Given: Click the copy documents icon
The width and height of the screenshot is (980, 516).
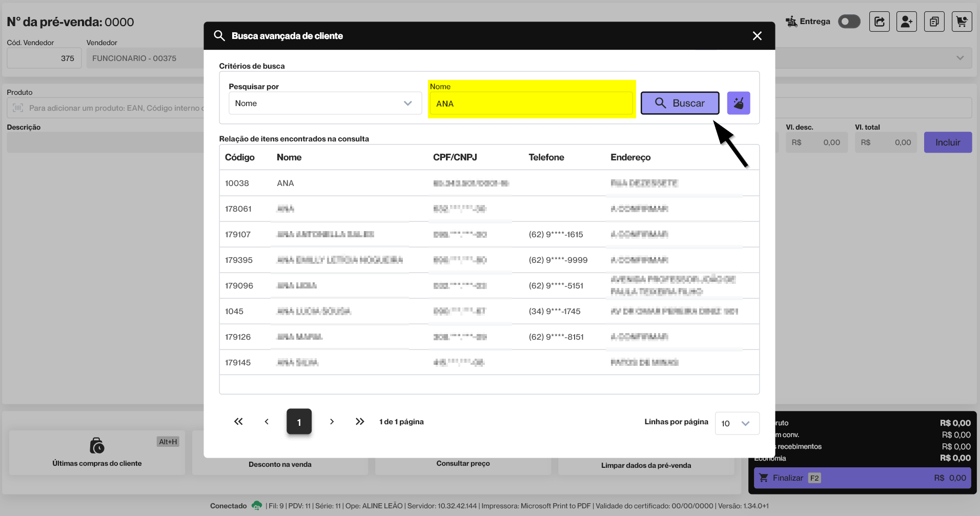Looking at the screenshot, I should pyautogui.click(x=934, y=22).
